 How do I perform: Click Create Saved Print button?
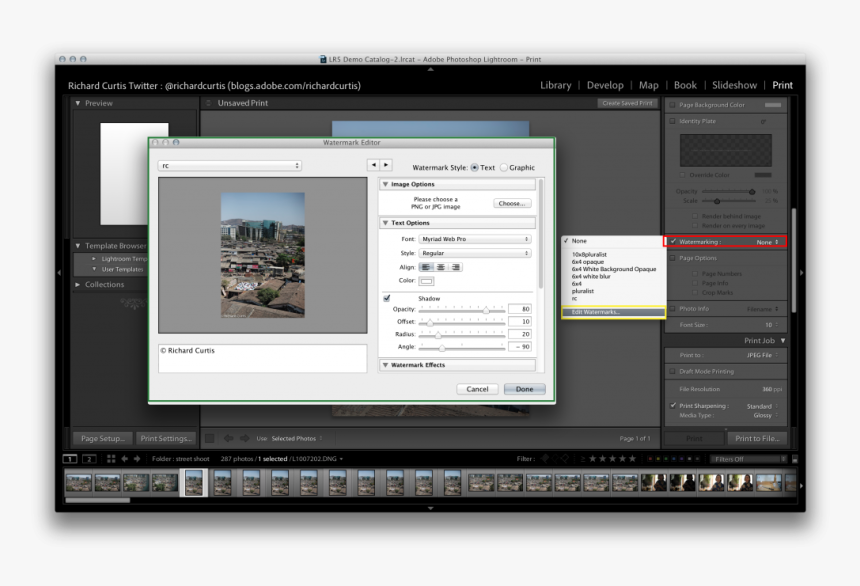627,103
